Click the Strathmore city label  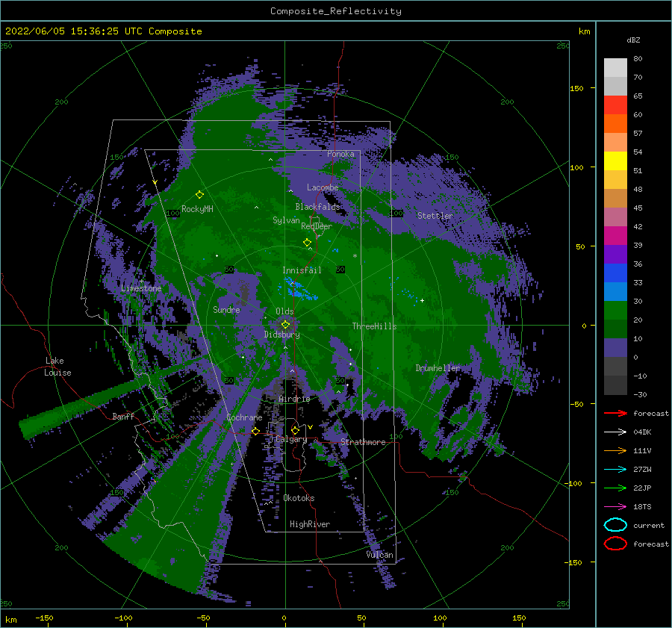pyautogui.click(x=363, y=442)
